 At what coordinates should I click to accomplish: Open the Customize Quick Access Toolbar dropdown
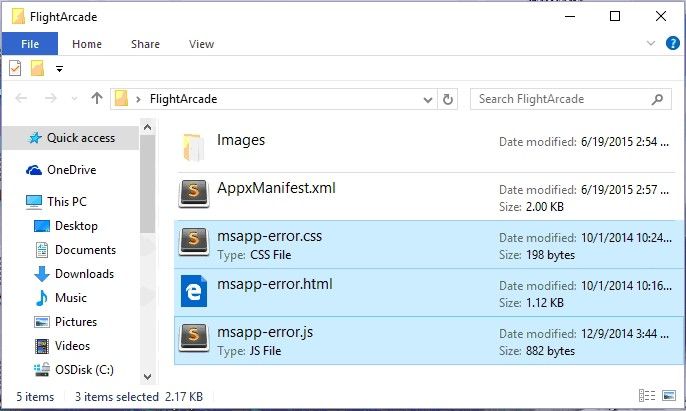click(x=59, y=69)
